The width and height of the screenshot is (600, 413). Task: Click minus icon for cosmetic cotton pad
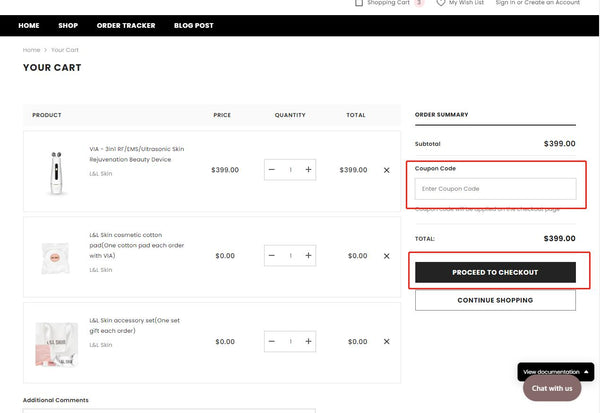click(x=272, y=256)
